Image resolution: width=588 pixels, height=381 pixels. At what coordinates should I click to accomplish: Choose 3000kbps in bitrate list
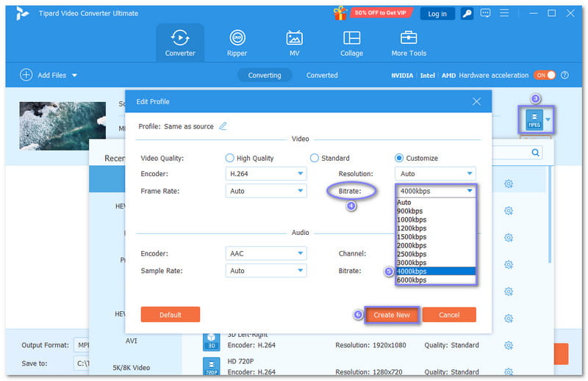[x=436, y=263]
